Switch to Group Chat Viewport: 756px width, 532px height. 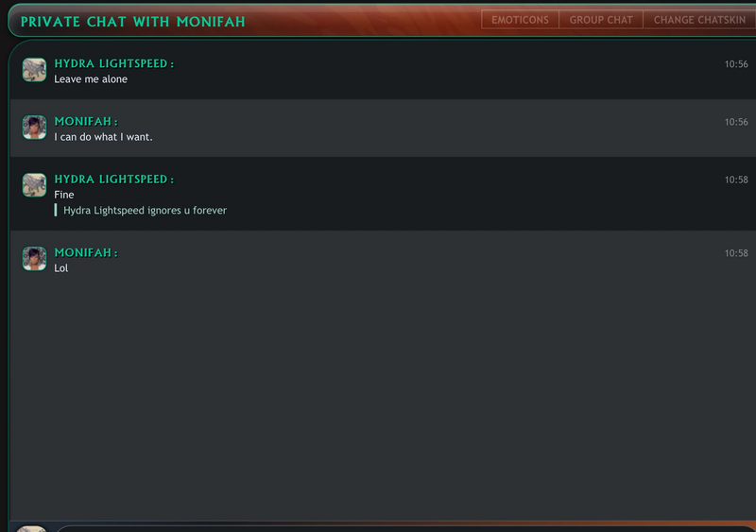click(x=601, y=20)
